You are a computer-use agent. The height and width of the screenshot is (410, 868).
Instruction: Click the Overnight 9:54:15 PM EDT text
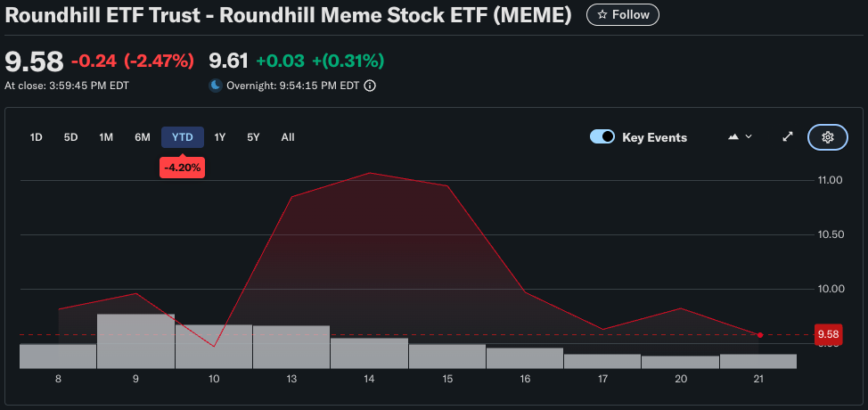(x=293, y=86)
